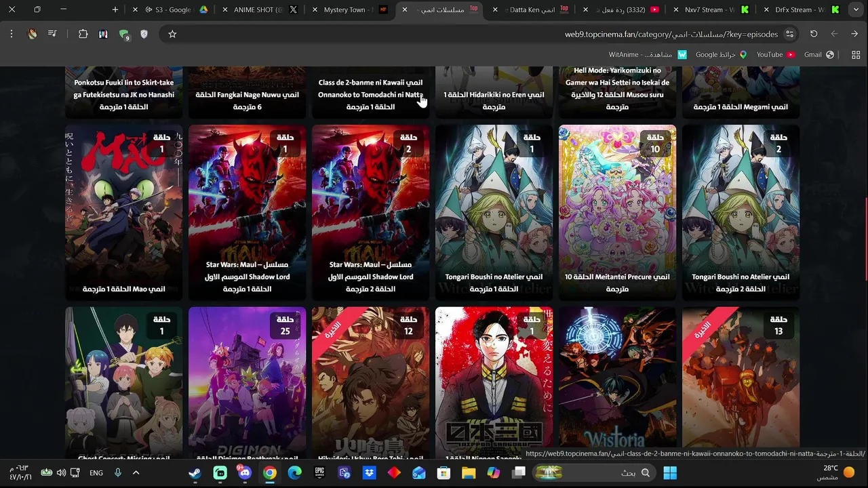
Task: Open Dropbox from the taskbar
Action: coord(369,472)
